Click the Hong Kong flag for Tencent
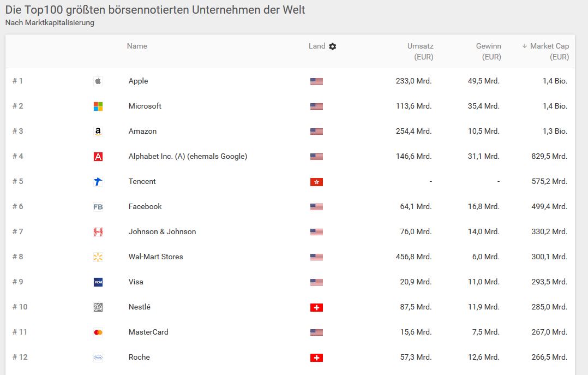This screenshot has width=588, height=375. (x=316, y=182)
